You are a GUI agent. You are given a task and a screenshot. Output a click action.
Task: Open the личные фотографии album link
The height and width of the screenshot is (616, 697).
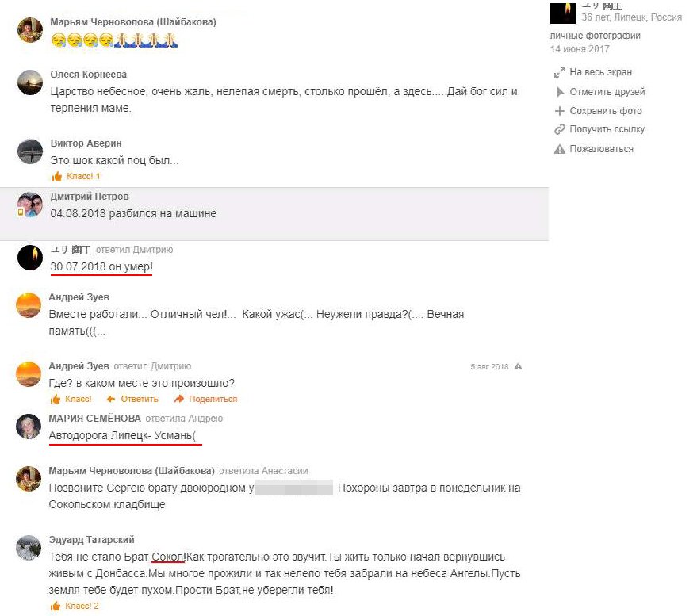coord(596,36)
